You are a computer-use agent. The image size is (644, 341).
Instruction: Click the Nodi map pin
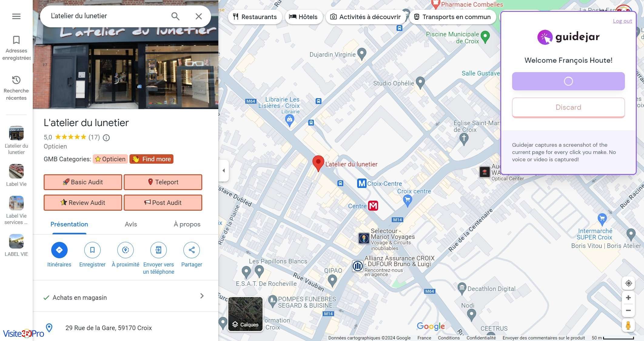tap(471, 315)
